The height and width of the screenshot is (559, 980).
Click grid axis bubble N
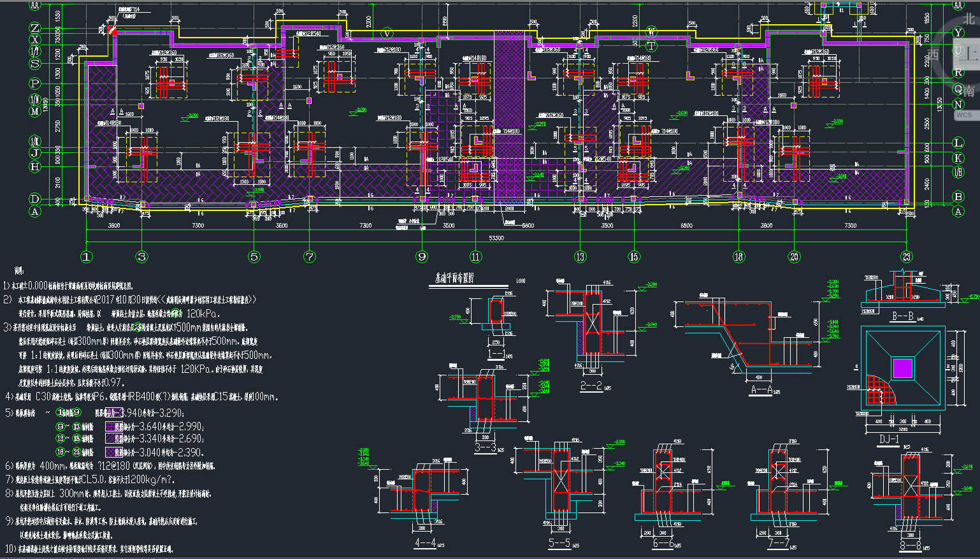[x=958, y=104]
